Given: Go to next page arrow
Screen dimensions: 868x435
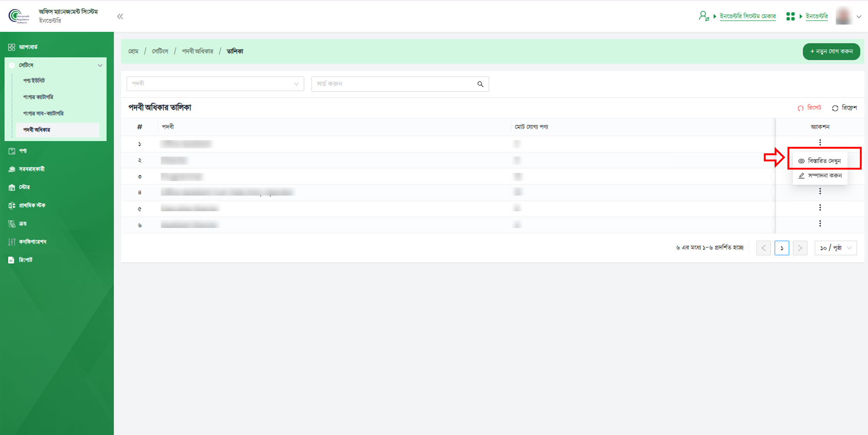Looking at the screenshot, I should point(800,248).
